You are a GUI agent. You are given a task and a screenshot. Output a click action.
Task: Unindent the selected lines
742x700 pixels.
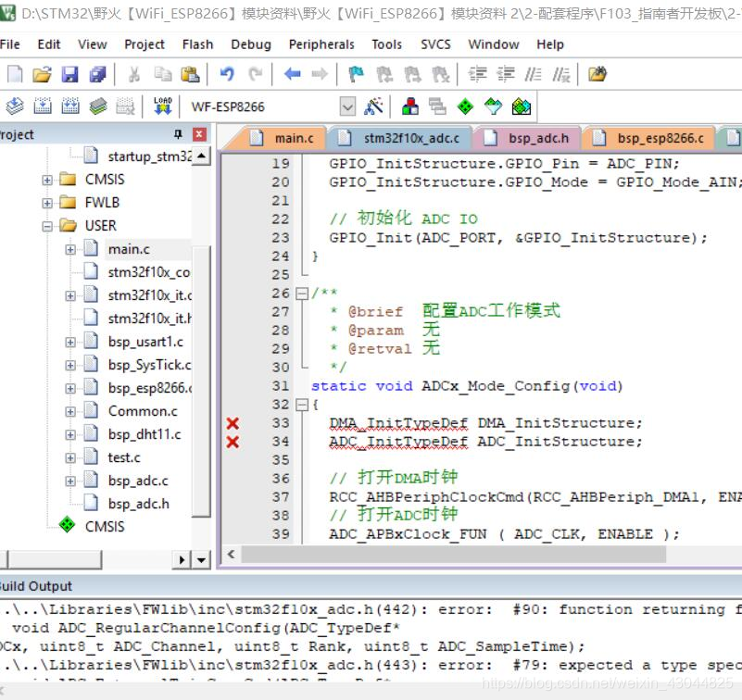(506, 74)
